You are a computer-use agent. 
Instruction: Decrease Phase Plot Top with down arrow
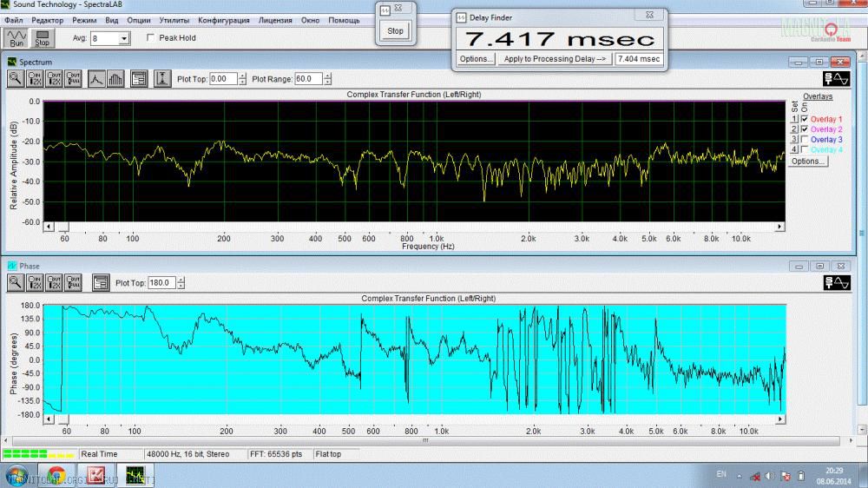[x=181, y=286]
